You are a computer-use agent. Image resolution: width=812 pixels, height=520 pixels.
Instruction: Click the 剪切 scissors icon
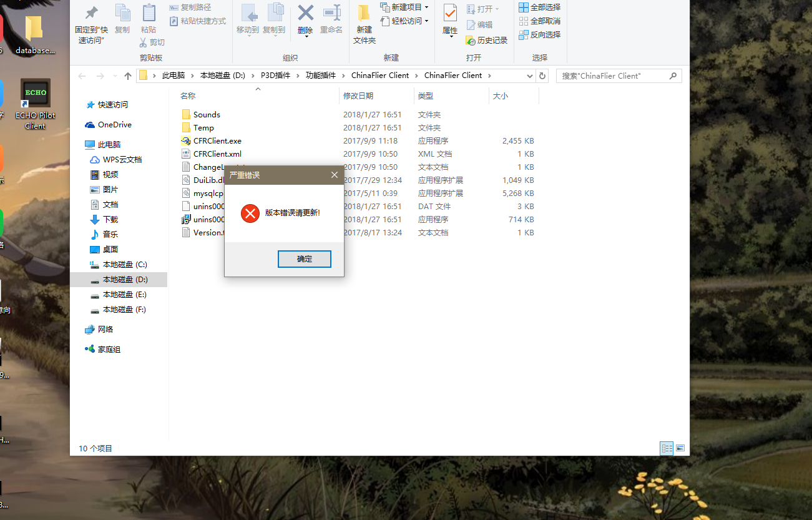click(x=143, y=42)
